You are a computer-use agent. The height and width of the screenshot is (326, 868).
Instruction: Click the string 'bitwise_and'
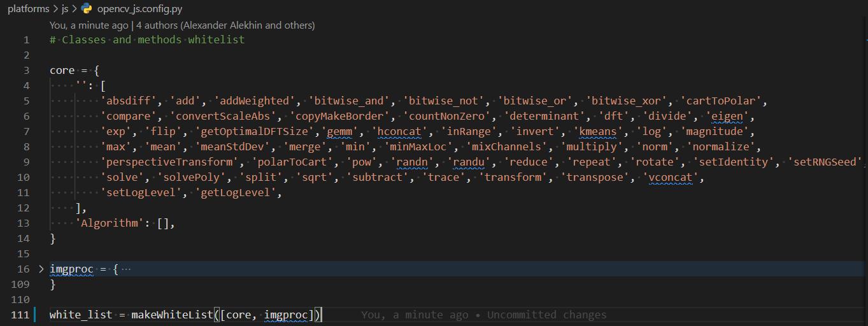click(x=350, y=101)
